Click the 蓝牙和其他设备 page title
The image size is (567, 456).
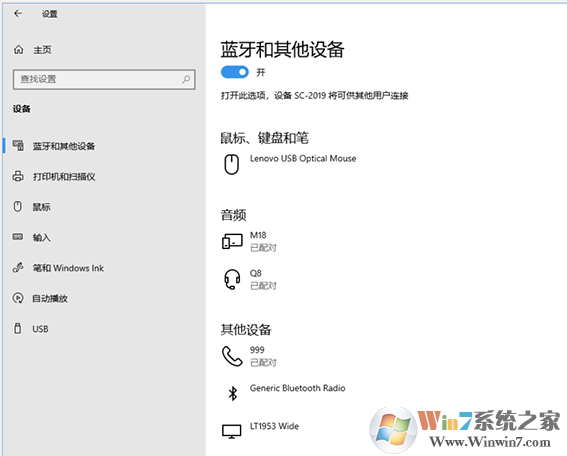coord(282,49)
